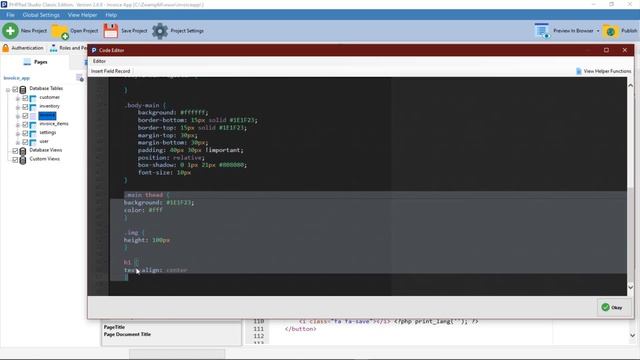
Task: Click the Custom Views cylinder icon
Action: coord(23,160)
